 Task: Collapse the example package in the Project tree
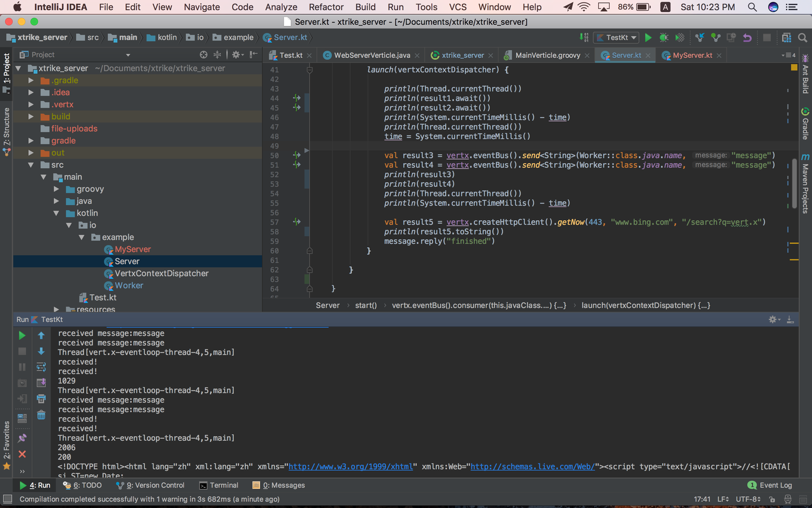coord(82,237)
